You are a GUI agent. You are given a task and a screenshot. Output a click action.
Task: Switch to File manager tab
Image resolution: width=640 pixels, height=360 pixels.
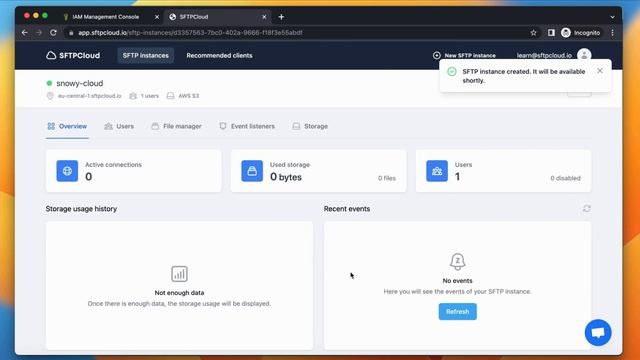(176, 126)
